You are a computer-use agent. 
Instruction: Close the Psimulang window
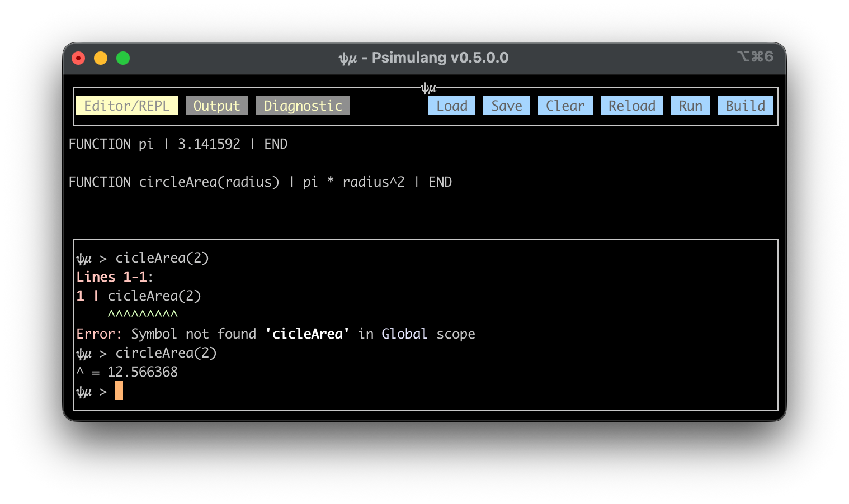pyautogui.click(x=78, y=58)
